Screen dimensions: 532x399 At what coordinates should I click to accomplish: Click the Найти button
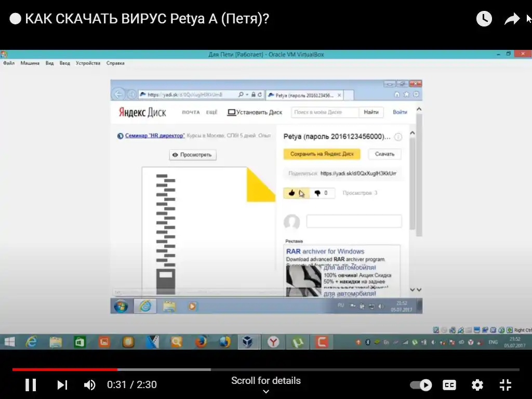(371, 112)
